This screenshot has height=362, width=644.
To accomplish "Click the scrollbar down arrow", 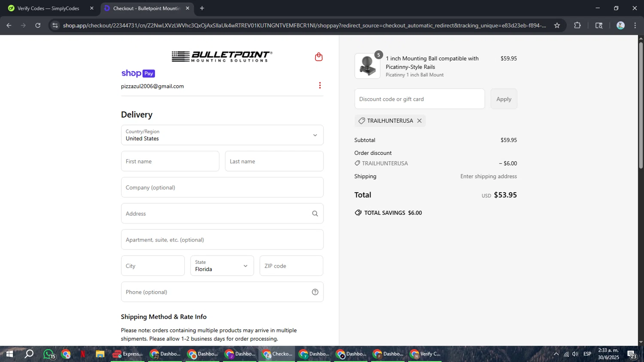I will coord(641,342).
